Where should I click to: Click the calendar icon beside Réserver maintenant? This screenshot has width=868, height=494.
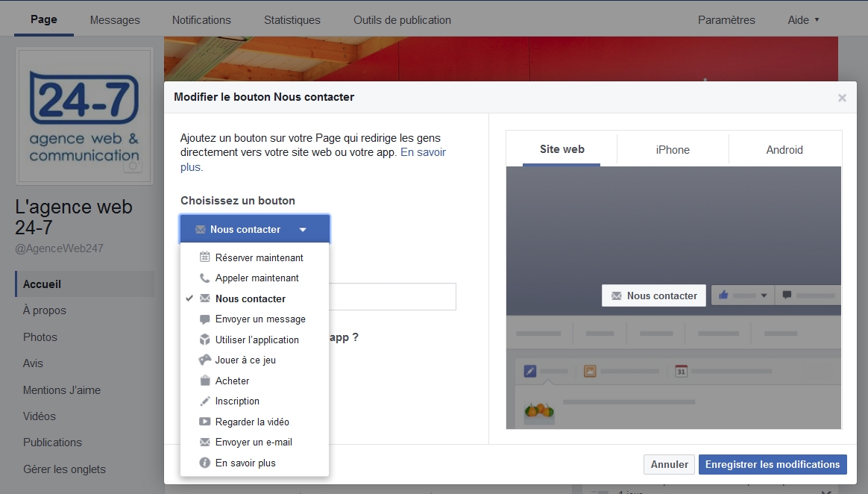point(205,257)
